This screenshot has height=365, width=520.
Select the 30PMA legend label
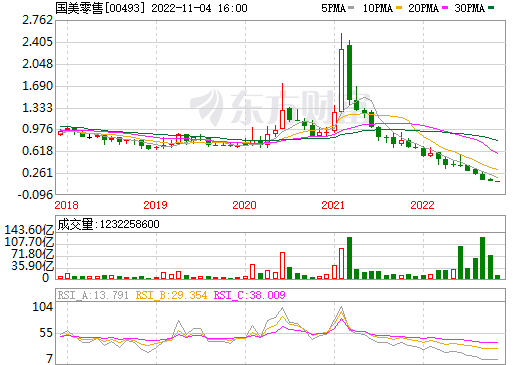469,8
